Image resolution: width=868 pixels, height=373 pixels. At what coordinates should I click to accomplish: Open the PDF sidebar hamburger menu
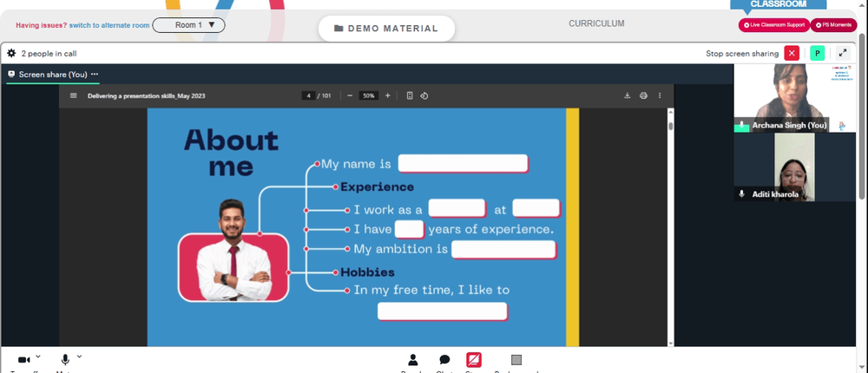[x=74, y=95]
